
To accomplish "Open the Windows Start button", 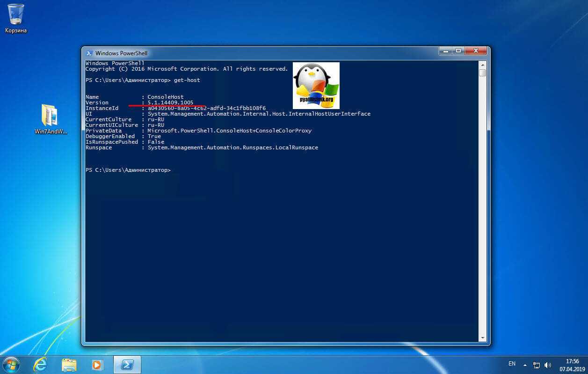I will pyautogui.click(x=11, y=364).
